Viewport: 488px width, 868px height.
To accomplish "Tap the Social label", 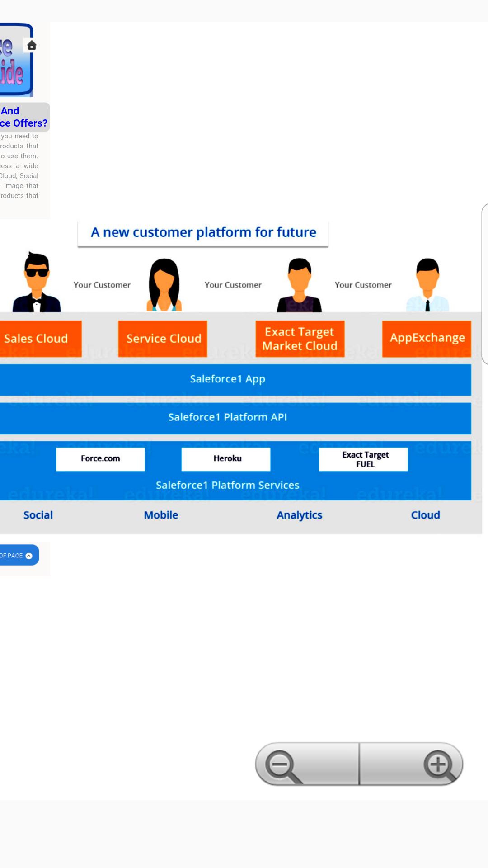I will (38, 515).
